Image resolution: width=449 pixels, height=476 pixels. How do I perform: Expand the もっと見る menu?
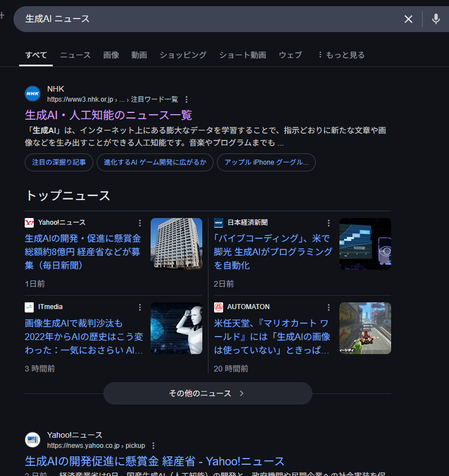(x=341, y=55)
